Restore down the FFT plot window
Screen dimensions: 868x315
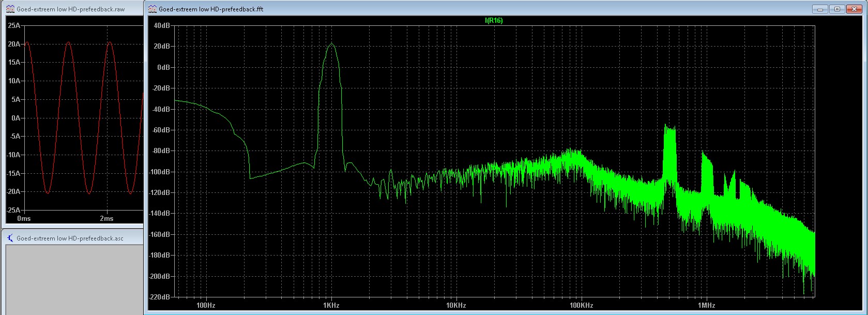[837, 9]
